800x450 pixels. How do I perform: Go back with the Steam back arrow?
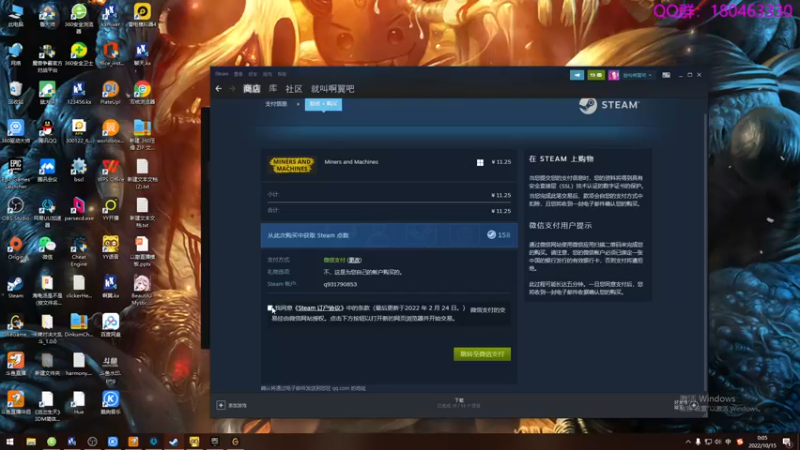coord(218,89)
